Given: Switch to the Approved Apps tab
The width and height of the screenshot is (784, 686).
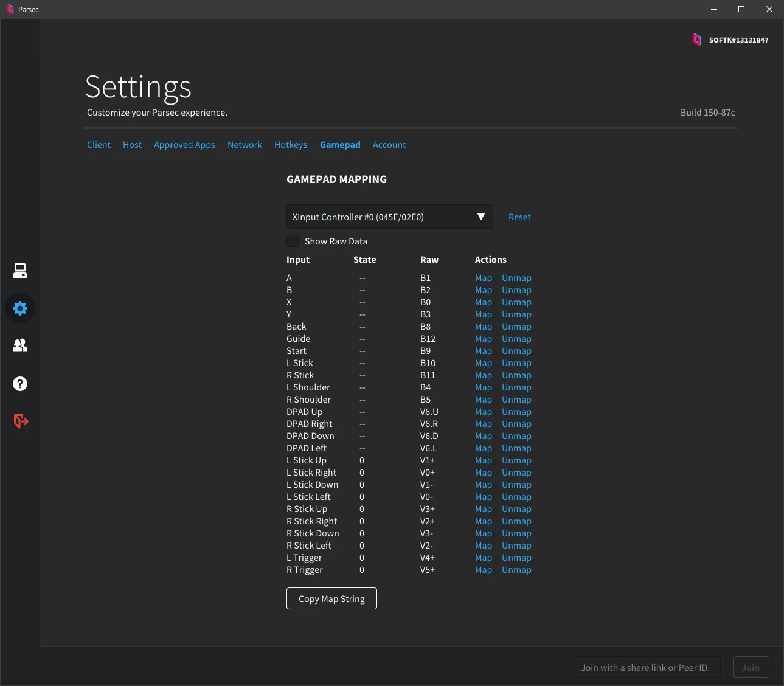Looking at the screenshot, I should pos(184,145).
